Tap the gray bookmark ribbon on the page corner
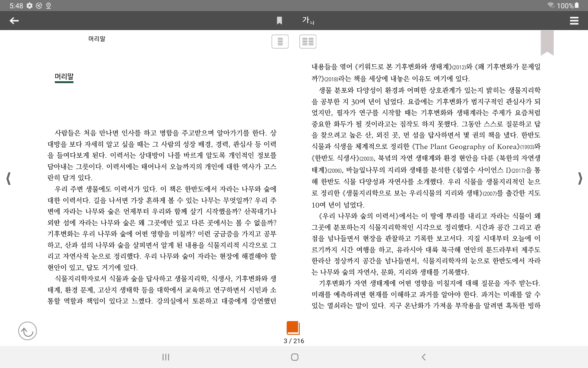Screen dimensions: 588x368 click(547, 43)
